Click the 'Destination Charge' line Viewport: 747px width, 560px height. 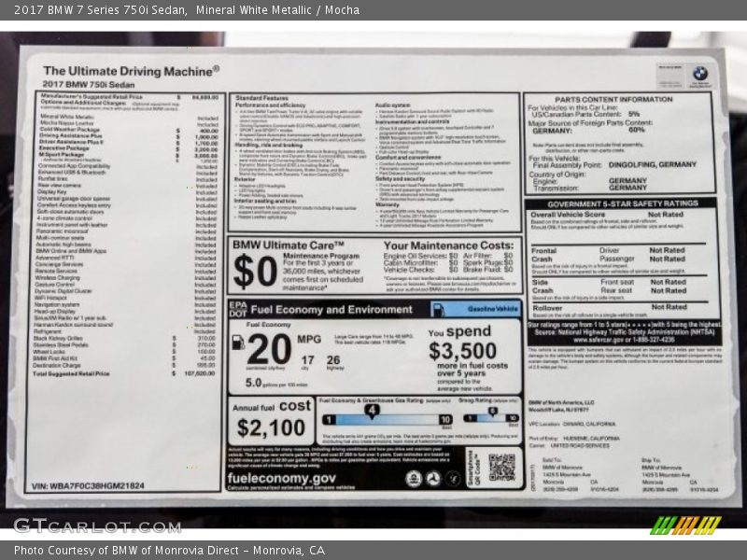pos(124,365)
